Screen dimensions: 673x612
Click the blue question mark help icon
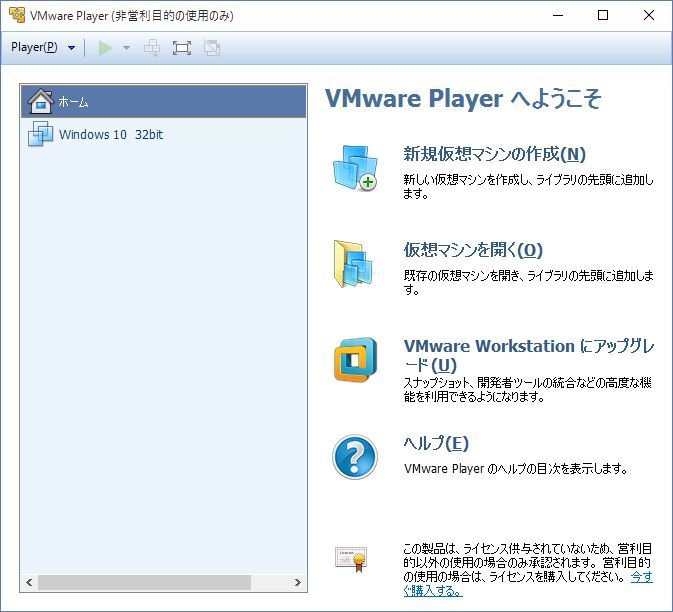tap(354, 457)
